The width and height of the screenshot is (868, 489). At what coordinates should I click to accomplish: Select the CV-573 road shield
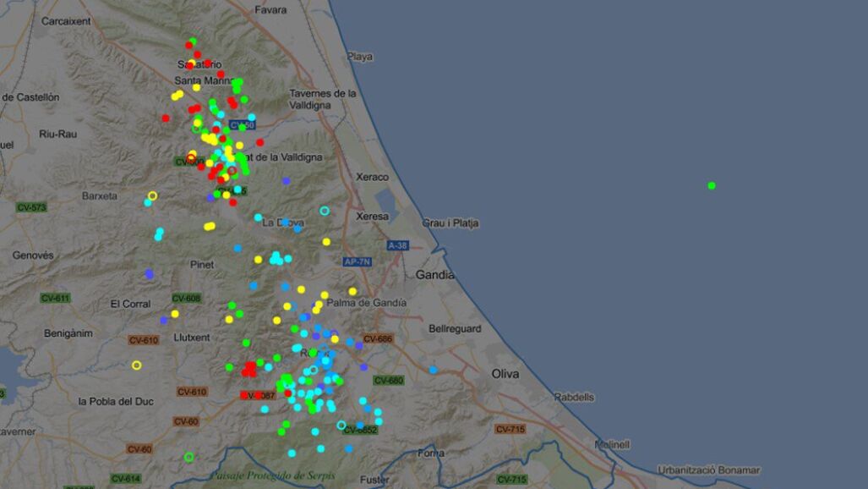pos(31,207)
